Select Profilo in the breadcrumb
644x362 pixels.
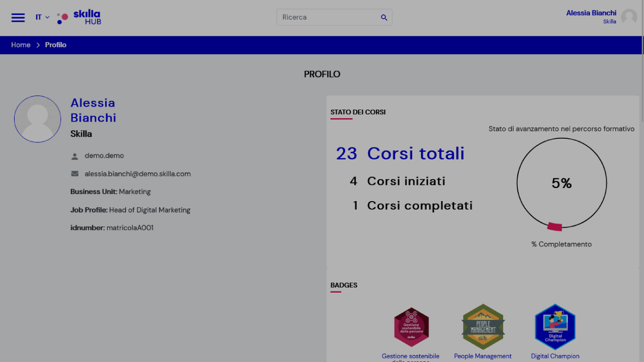coord(55,45)
